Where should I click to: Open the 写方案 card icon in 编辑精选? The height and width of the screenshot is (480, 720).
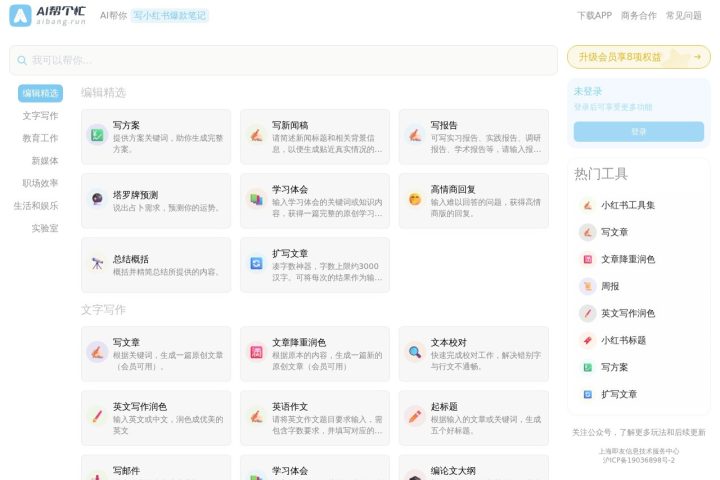point(97,135)
